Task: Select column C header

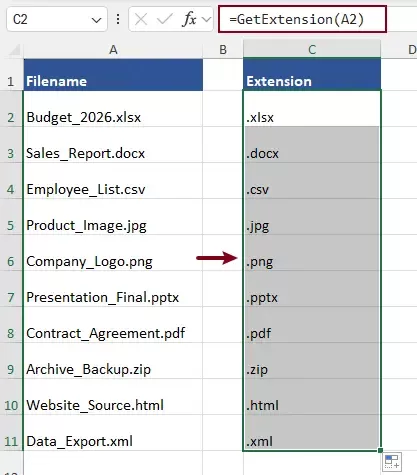Action: tap(312, 50)
